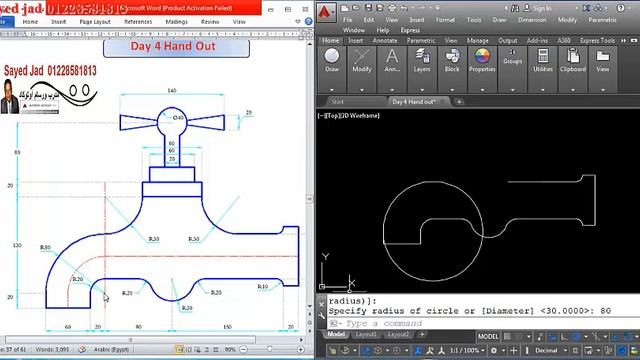
Task: Add a new drawing tab with plus
Action: click(x=459, y=102)
